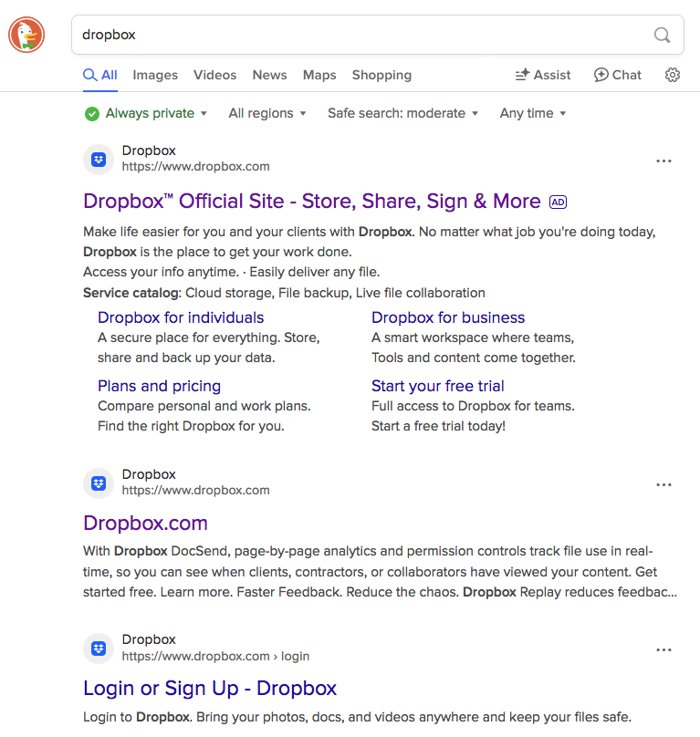Viewport: 700px width, 737px height.
Task: Open Start your free trial link
Action: tap(437, 386)
